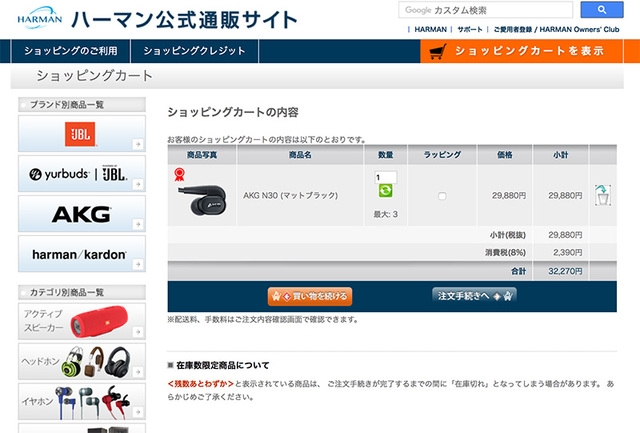Click arrow on yurbuds brand banner
Viewport: 640px width, 433px height.
(x=138, y=184)
